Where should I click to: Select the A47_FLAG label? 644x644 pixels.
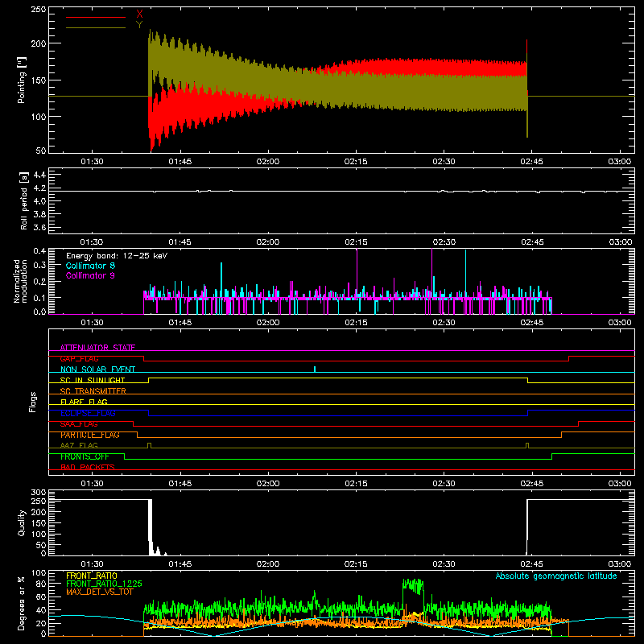point(79,445)
